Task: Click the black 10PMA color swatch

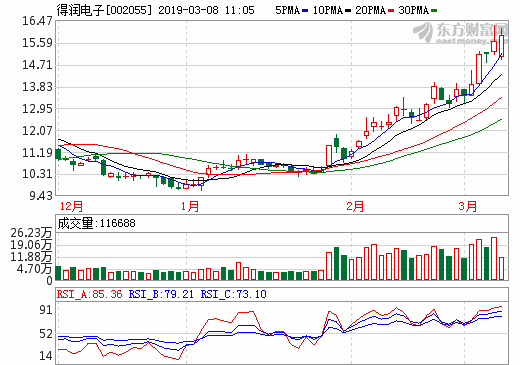Action: [348, 11]
